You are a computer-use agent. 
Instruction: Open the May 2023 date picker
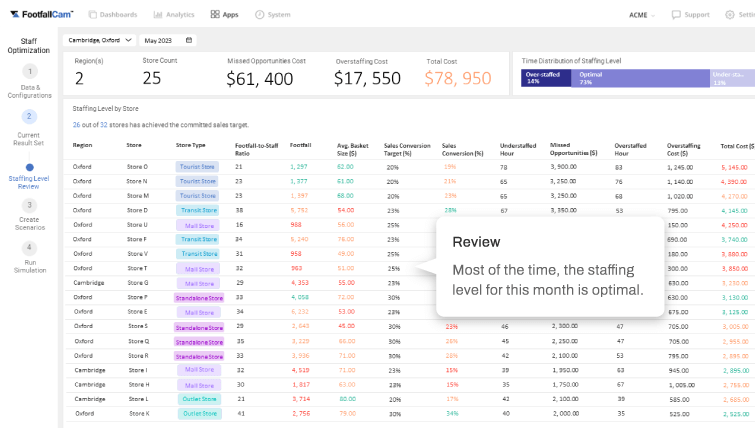[168, 40]
